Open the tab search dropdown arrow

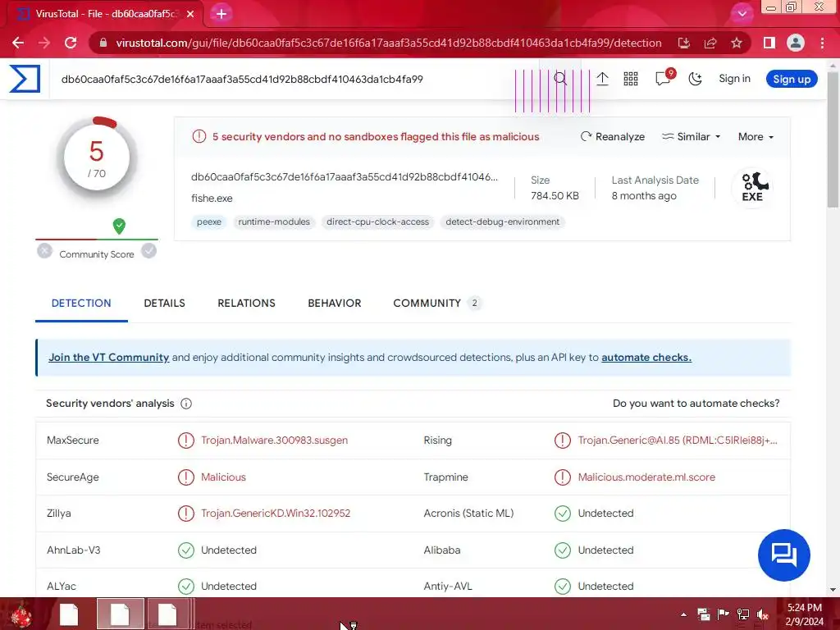[742, 14]
